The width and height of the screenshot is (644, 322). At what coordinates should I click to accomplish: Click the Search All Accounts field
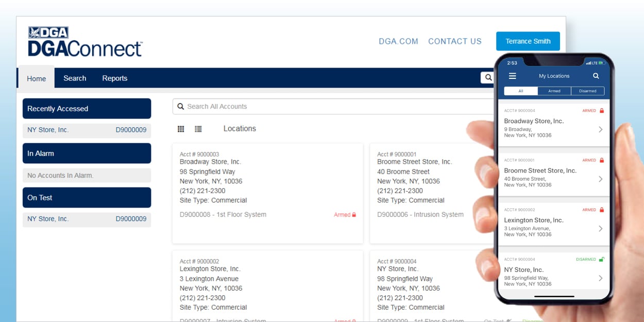330,107
